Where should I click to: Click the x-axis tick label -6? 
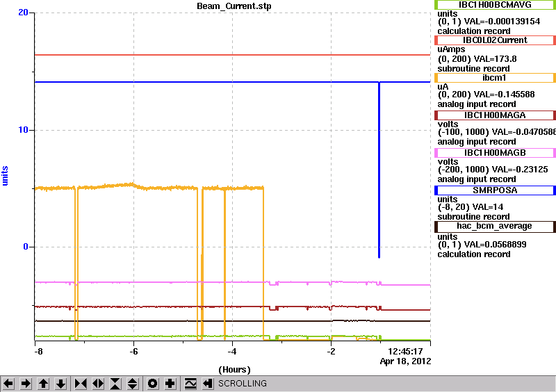coord(133,352)
